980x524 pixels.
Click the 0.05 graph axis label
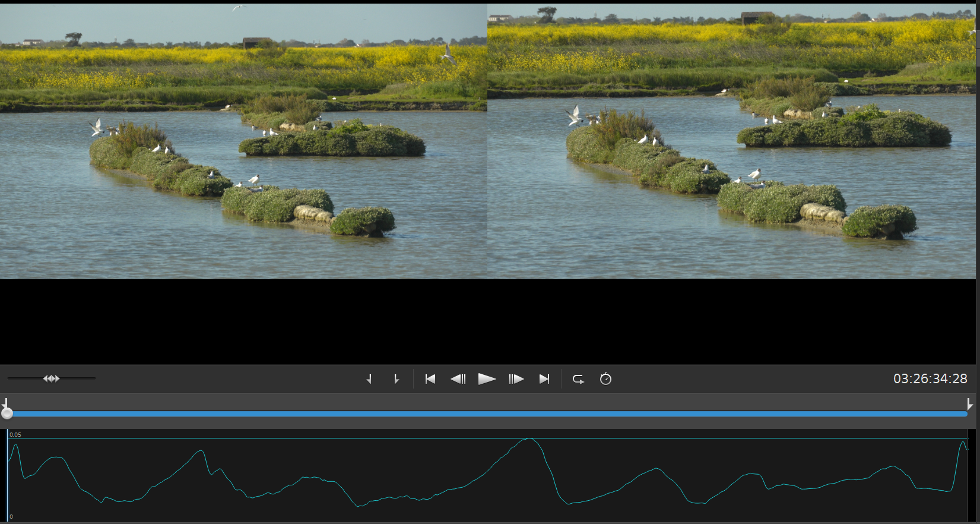(x=15, y=435)
